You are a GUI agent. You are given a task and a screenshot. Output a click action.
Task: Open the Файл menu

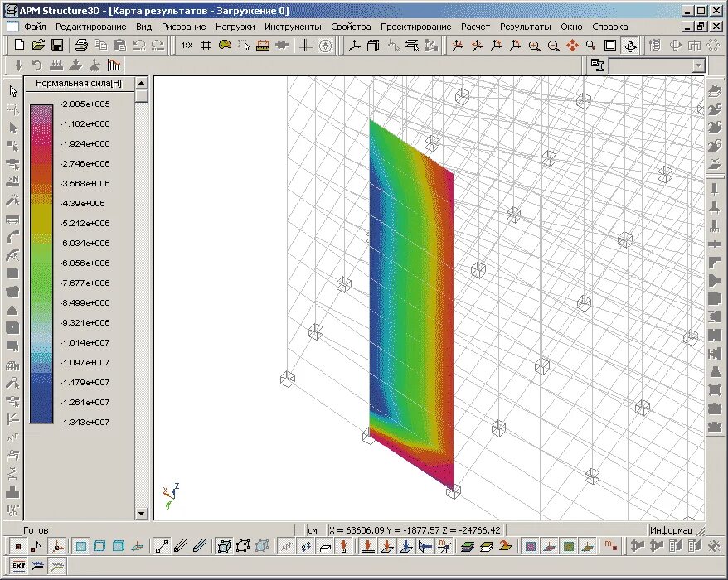point(35,27)
